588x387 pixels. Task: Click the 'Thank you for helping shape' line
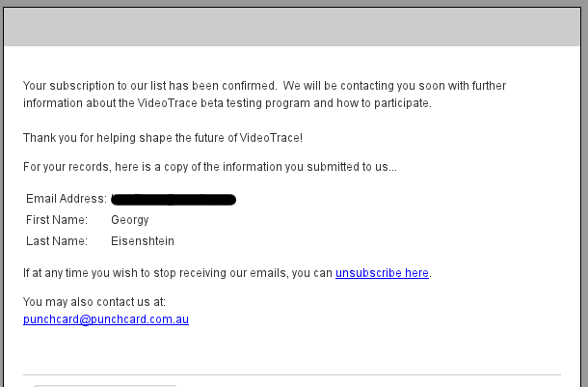pyautogui.click(x=163, y=138)
